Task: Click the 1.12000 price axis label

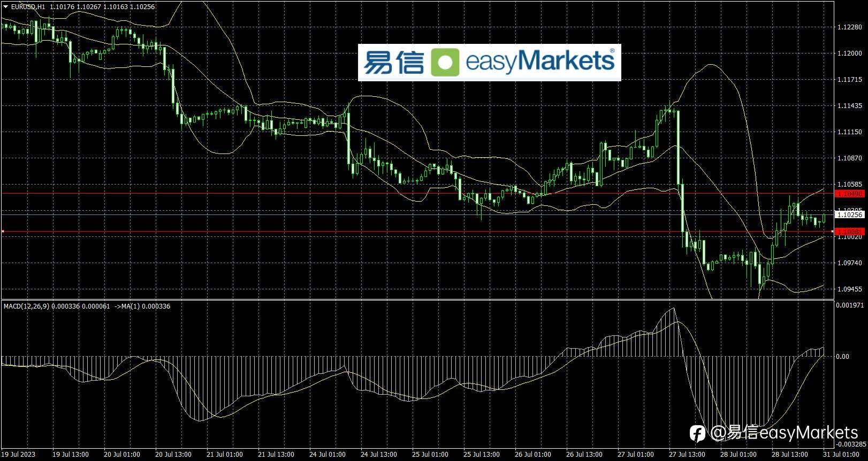Action: pos(849,53)
